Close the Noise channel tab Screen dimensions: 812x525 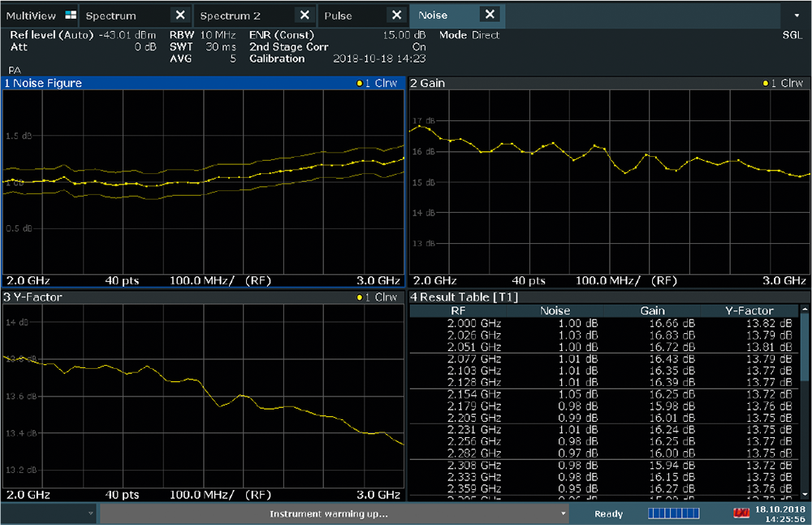pyautogui.click(x=489, y=15)
